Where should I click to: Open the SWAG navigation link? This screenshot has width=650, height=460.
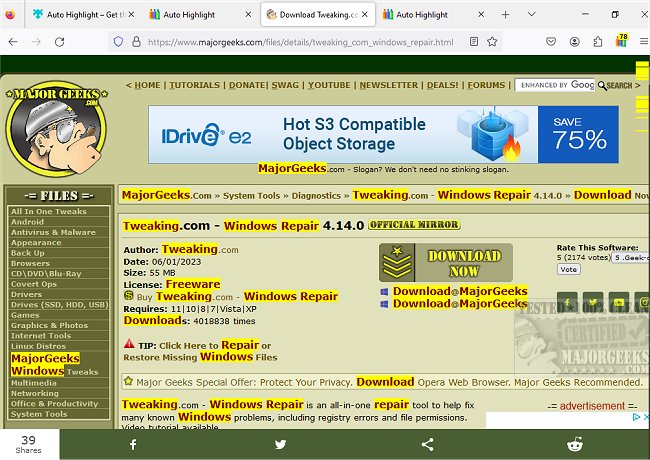point(285,85)
